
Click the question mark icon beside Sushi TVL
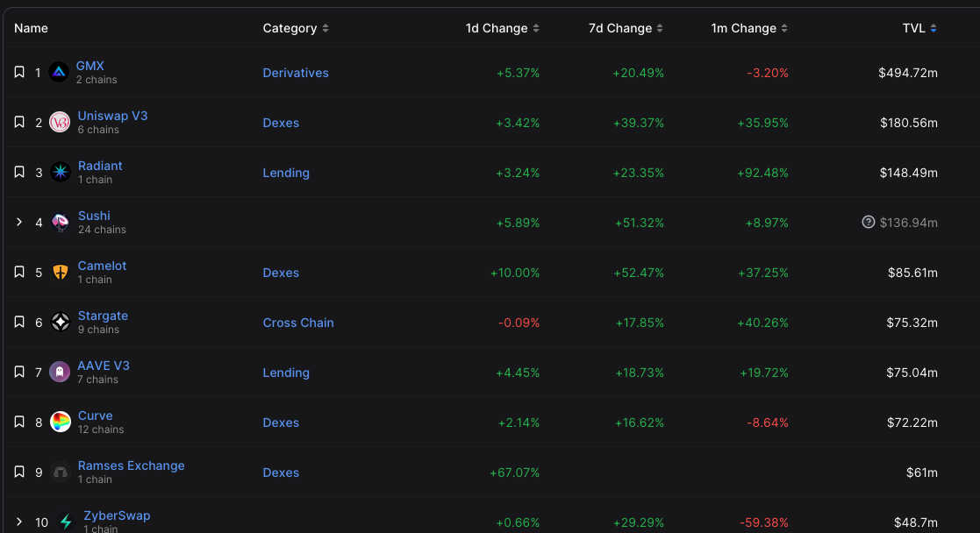tap(868, 222)
